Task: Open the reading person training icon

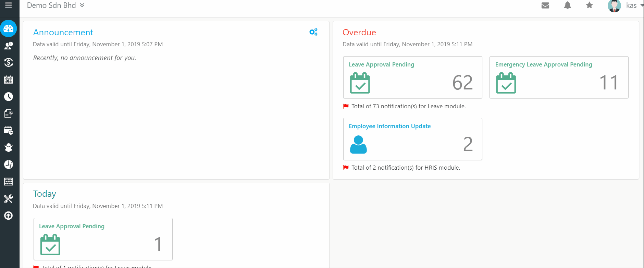Action: 9,147
